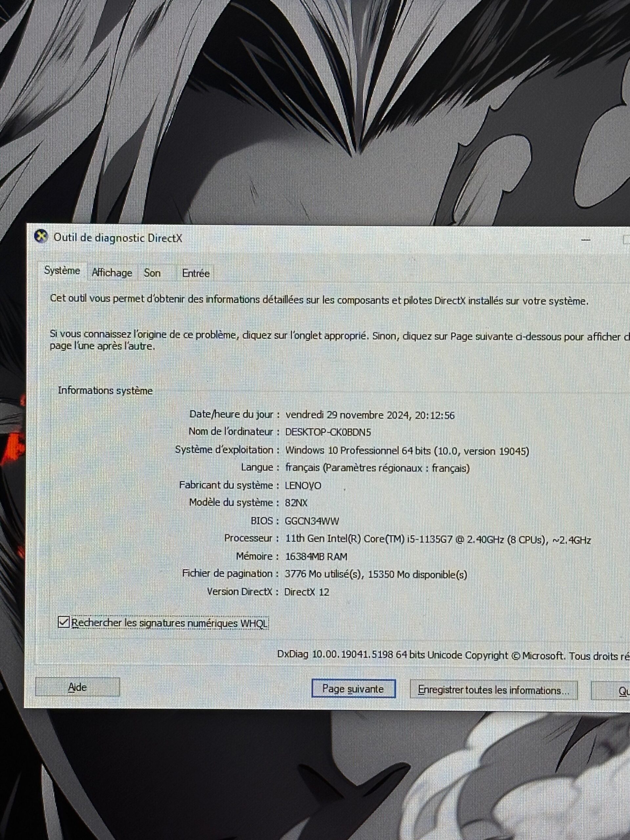This screenshot has width=630, height=840.
Task: Click the LENOVO manufacturer value
Action: [x=303, y=486]
